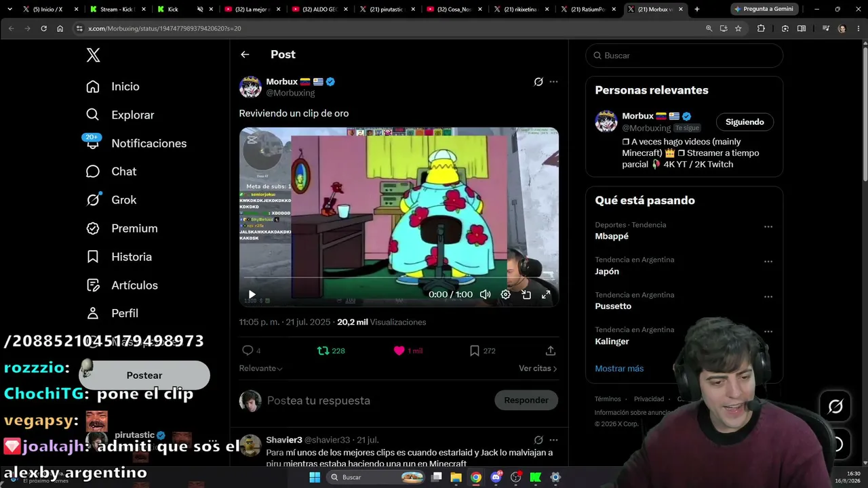The height and width of the screenshot is (488, 868).
Task: Open Shavier3's profile name
Action: click(x=284, y=440)
